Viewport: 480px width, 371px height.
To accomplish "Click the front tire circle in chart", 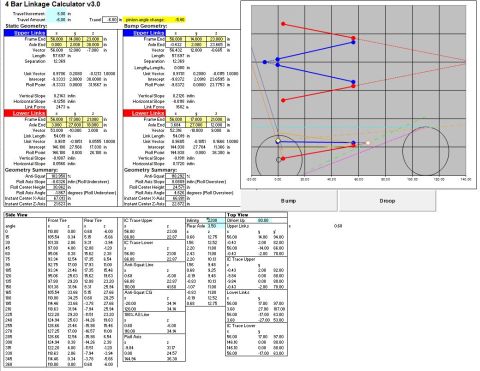I will 426,151.
